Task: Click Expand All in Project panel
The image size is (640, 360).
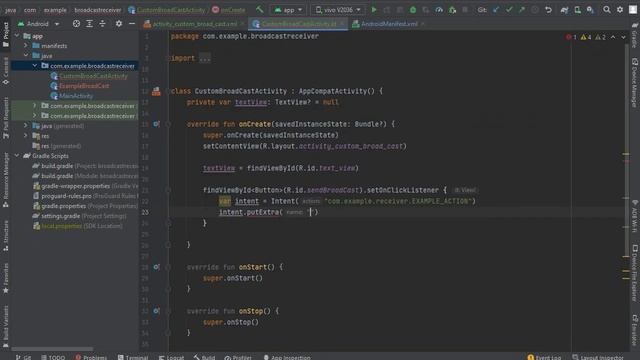Action: click(89, 24)
